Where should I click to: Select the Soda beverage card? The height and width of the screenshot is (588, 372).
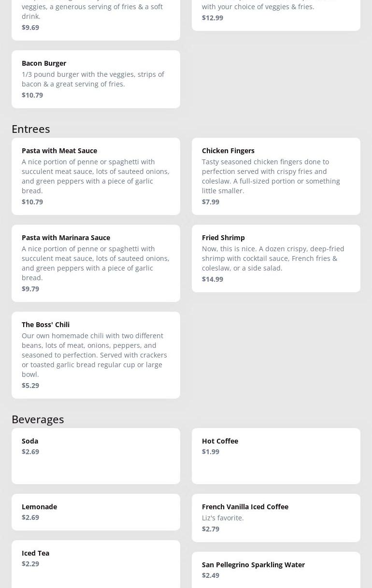96,456
